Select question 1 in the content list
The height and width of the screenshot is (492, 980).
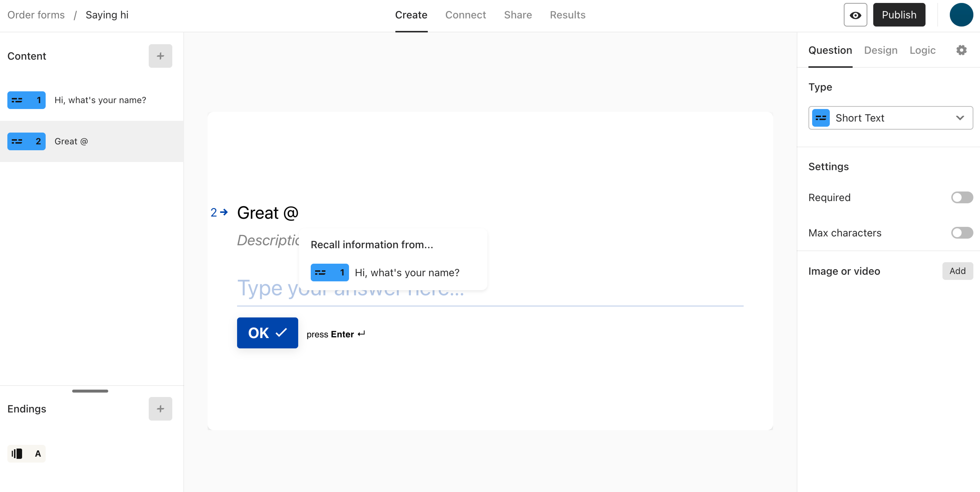coord(92,100)
